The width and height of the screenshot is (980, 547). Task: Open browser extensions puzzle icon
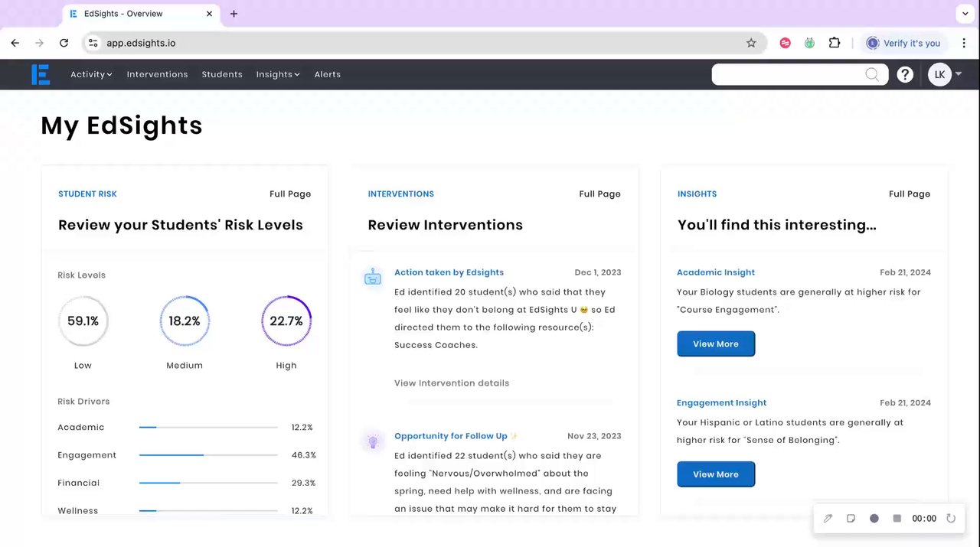click(835, 43)
